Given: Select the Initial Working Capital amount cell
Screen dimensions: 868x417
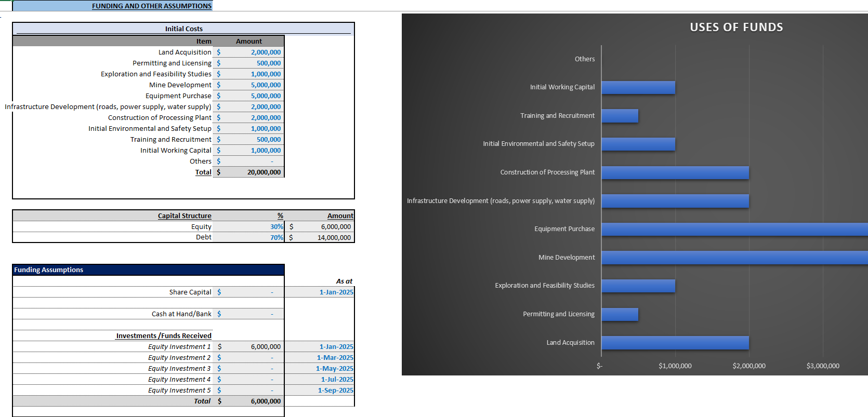Looking at the screenshot, I should click(248, 150).
